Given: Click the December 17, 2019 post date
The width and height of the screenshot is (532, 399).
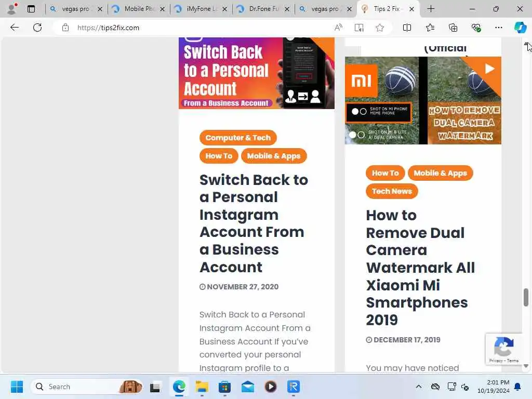Looking at the screenshot, I should point(403,340).
